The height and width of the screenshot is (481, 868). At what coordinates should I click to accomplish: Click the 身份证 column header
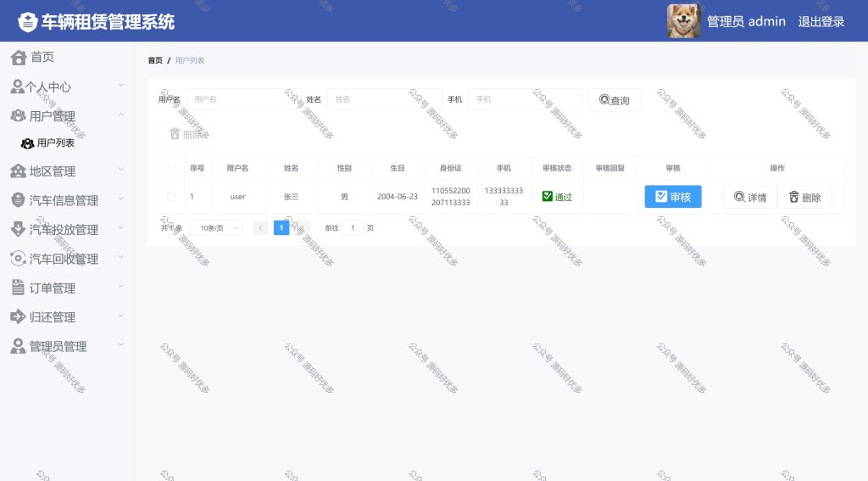tap(451, 168)
